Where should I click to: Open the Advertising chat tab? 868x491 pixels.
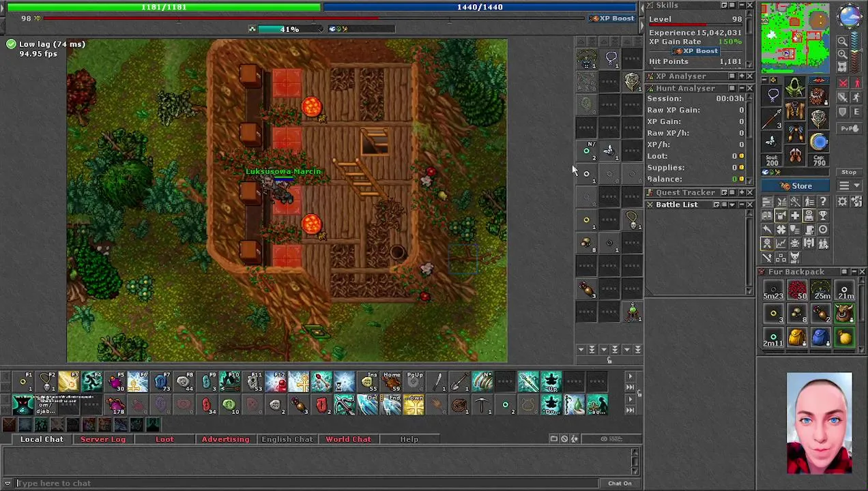pos(225,439)
